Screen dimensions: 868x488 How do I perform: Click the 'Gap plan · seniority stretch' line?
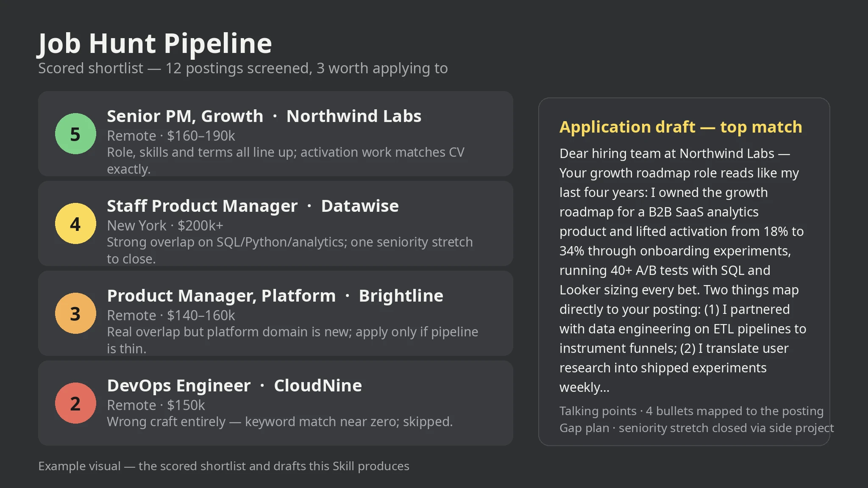696,428
